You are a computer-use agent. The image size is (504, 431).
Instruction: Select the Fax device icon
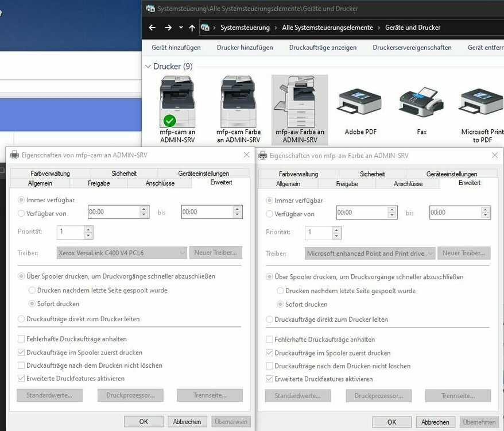pyautogui.click(x=421, y=102)
